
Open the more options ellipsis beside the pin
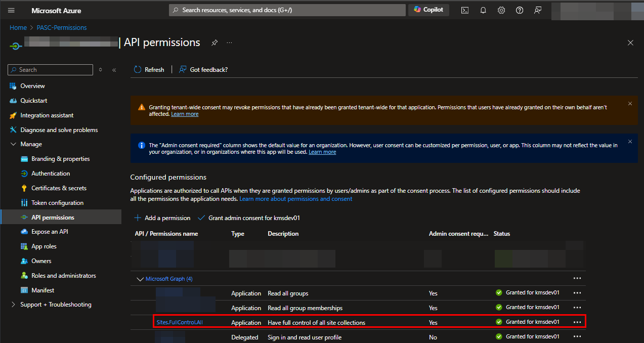[x=229, y=43]
